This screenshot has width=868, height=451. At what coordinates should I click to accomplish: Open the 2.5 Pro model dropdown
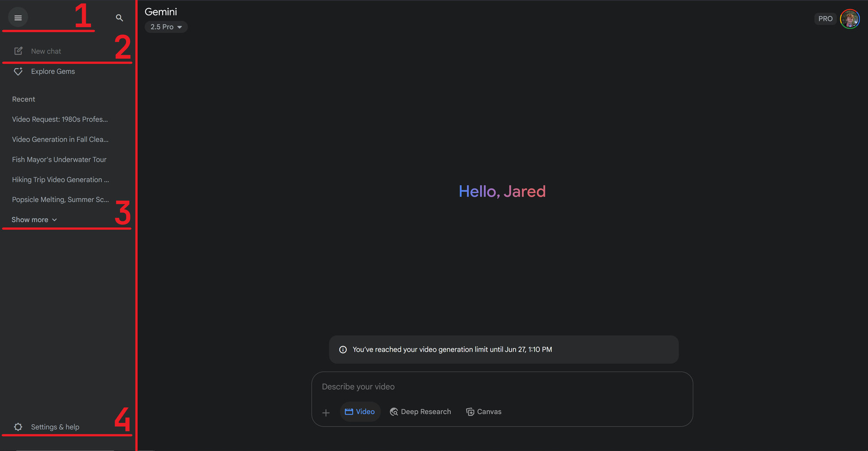[x=166, y=27]
